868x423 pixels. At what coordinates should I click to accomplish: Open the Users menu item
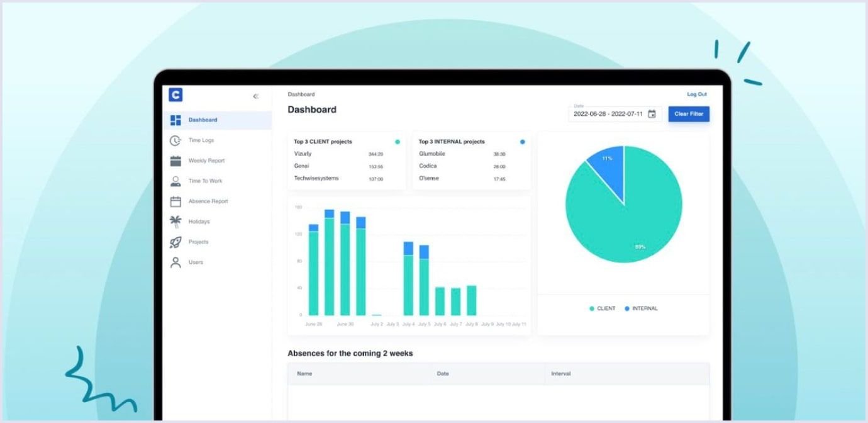pyautogui.click(x=217, y=262)
